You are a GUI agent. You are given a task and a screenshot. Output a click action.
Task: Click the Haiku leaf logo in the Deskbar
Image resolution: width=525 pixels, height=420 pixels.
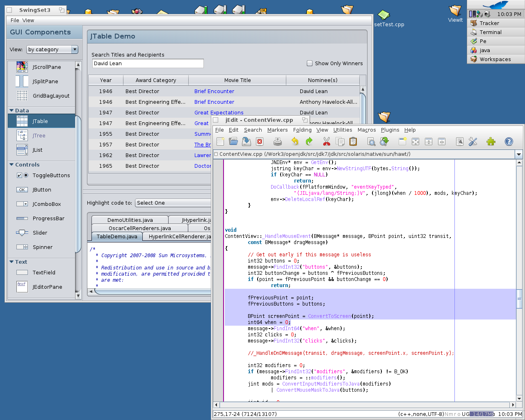pos(496,5)
